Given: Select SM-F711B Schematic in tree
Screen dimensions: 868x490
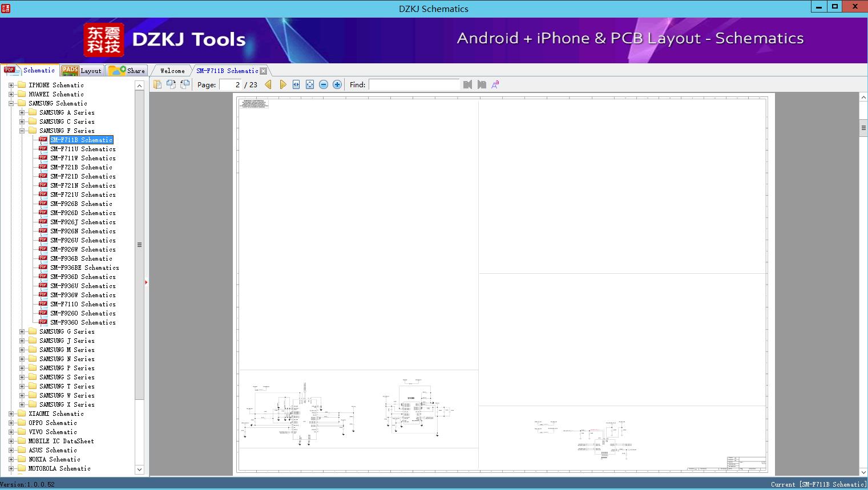Looking at the screenshot, I should click(82, 140).
